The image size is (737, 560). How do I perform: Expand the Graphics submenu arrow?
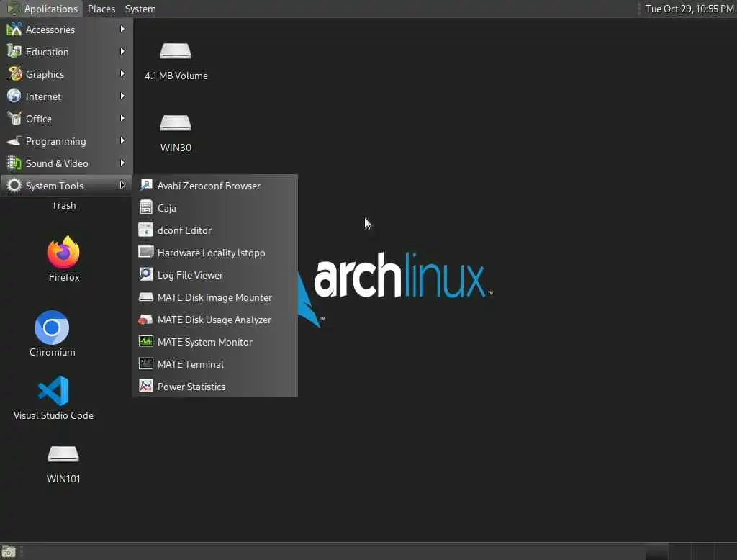point(122,74)
